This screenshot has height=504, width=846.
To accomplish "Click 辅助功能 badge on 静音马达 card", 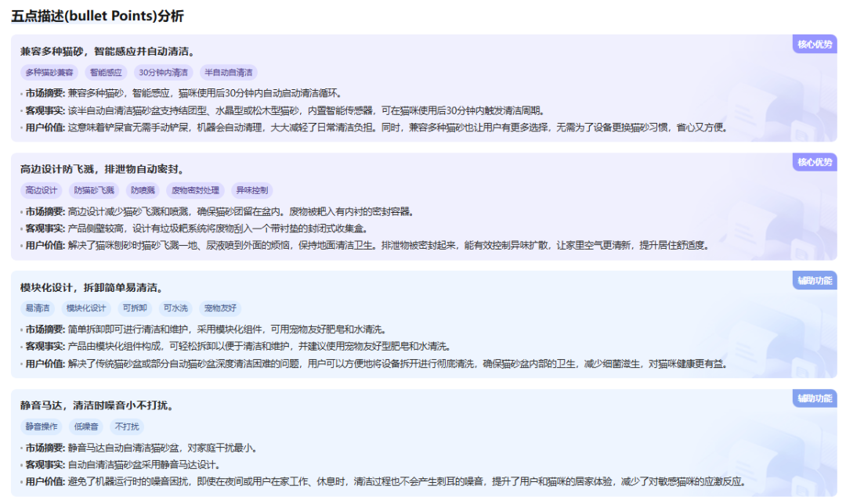I will [815, 398].
